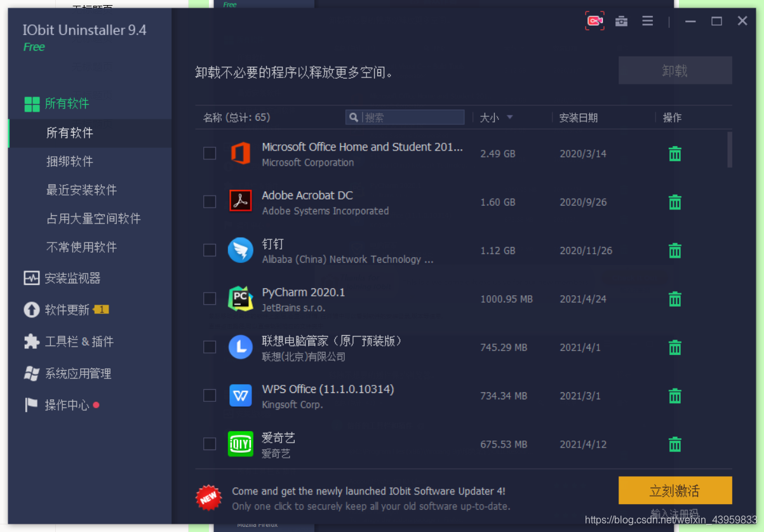Viewport: 764px width, 532px height.
Task: Click the vertical scrollbar of software list
Action: click(730, 150)
